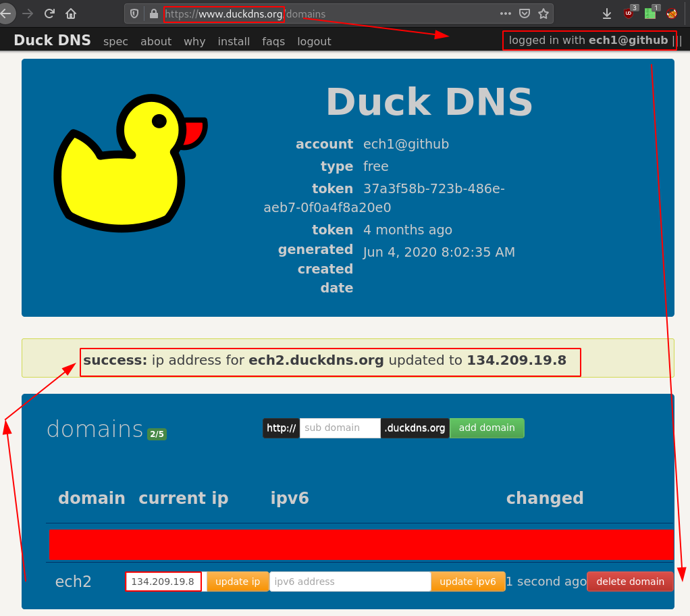Open the why page
This screenshot has height=616, width=690.
click(x=194, y=41)
